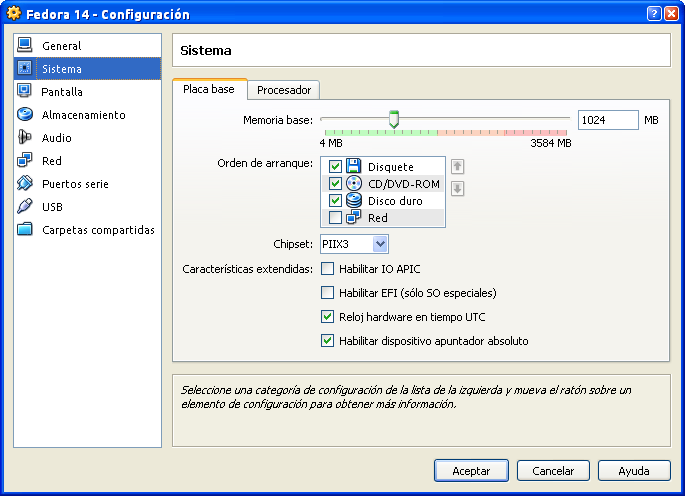Move boot device down with arrow button
Viewport: 685px width, 496px height.
pyautogui.click(x=457, y=189)
